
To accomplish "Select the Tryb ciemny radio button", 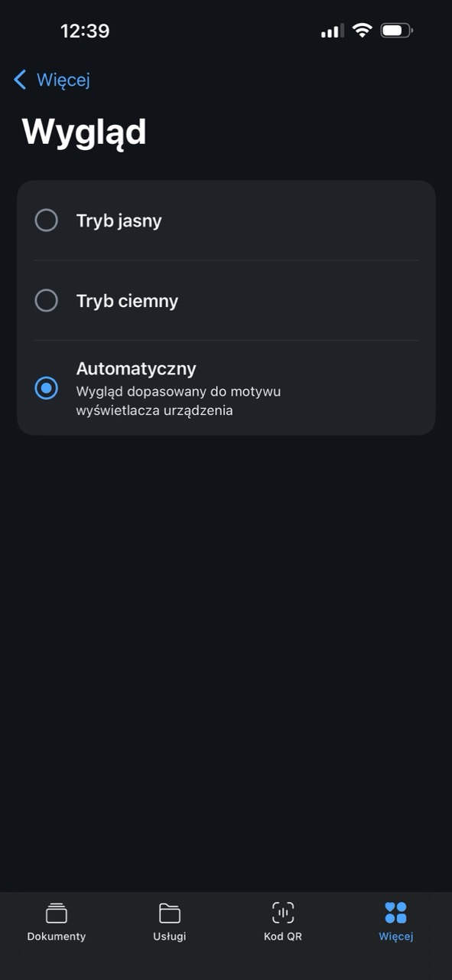I will pyautogui.click(x=47, y=300).
